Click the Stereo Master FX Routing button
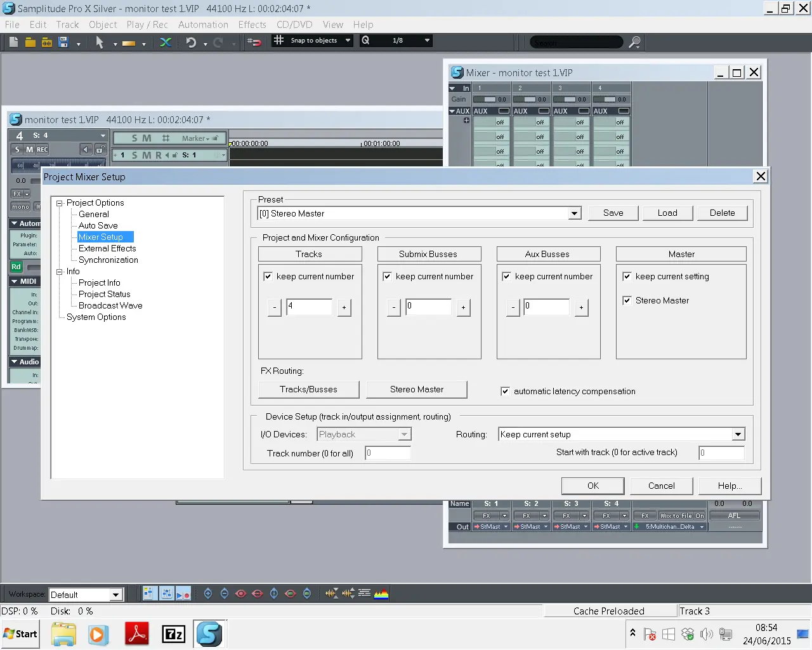812x650 pixels. [417, 390]
